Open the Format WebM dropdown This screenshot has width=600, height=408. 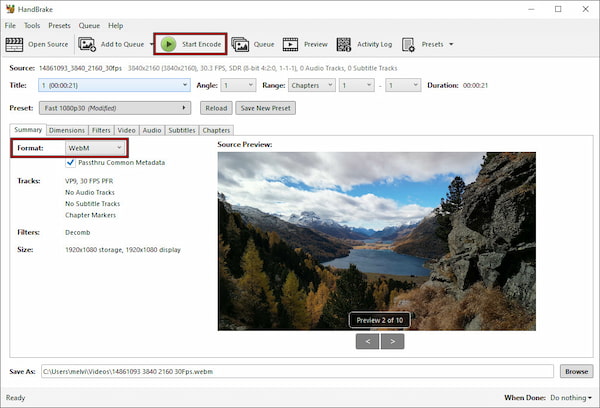click(x=95, y=148)
